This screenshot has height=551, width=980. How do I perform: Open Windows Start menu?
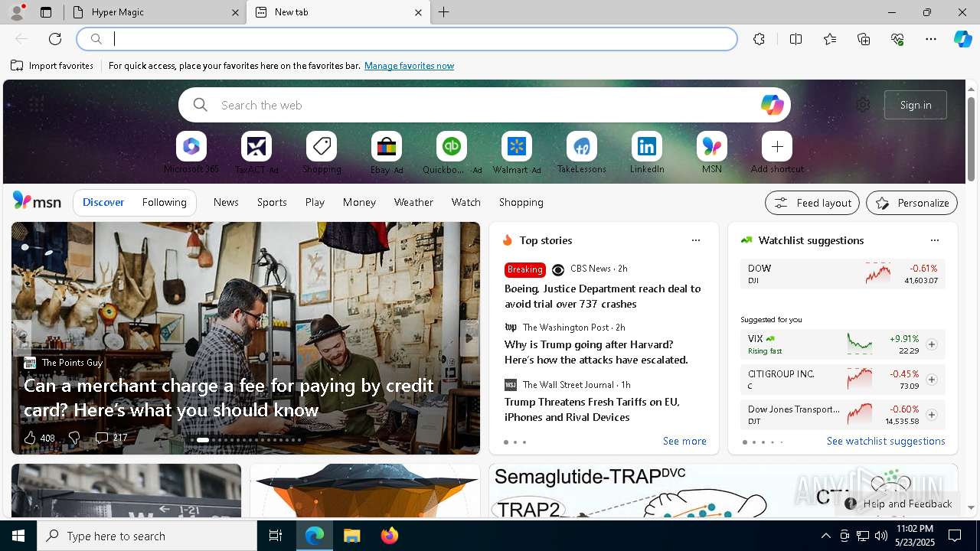pos(18,536)
